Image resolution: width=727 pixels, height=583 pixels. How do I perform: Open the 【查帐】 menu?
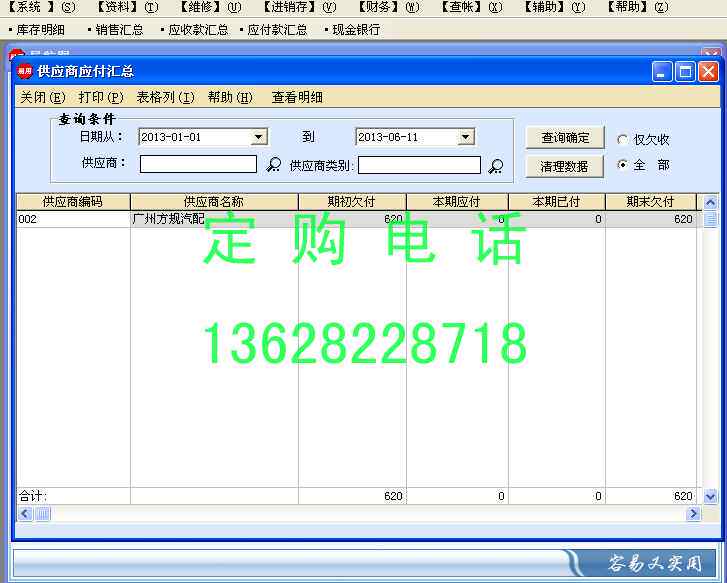pyautogui.click(x=471, y=7)
